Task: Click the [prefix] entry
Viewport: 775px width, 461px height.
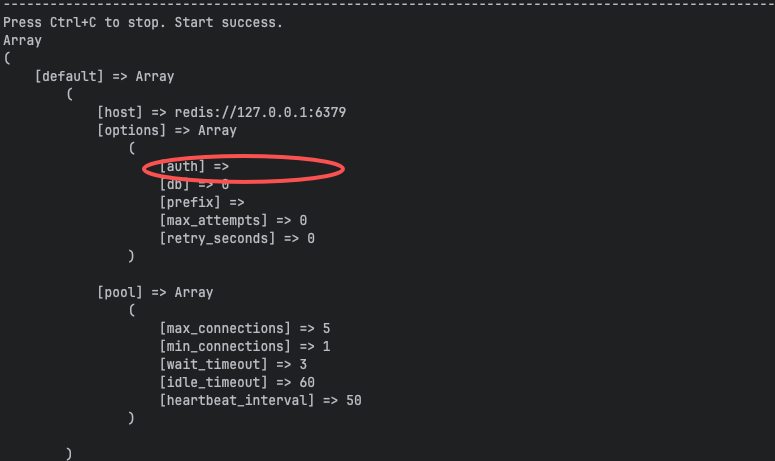Action: point(190,202)
